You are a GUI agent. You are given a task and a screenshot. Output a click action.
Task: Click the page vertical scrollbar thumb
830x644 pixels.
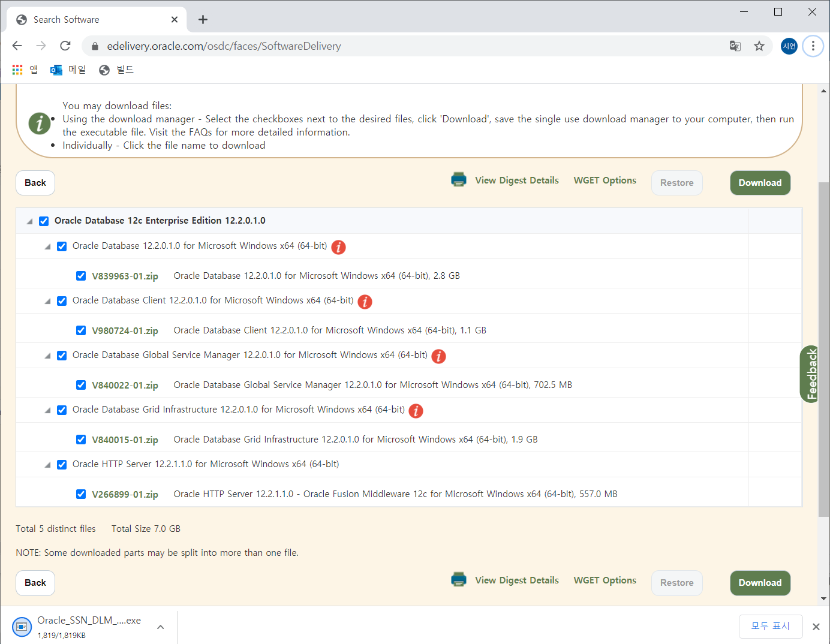click(x=823, y=349)
